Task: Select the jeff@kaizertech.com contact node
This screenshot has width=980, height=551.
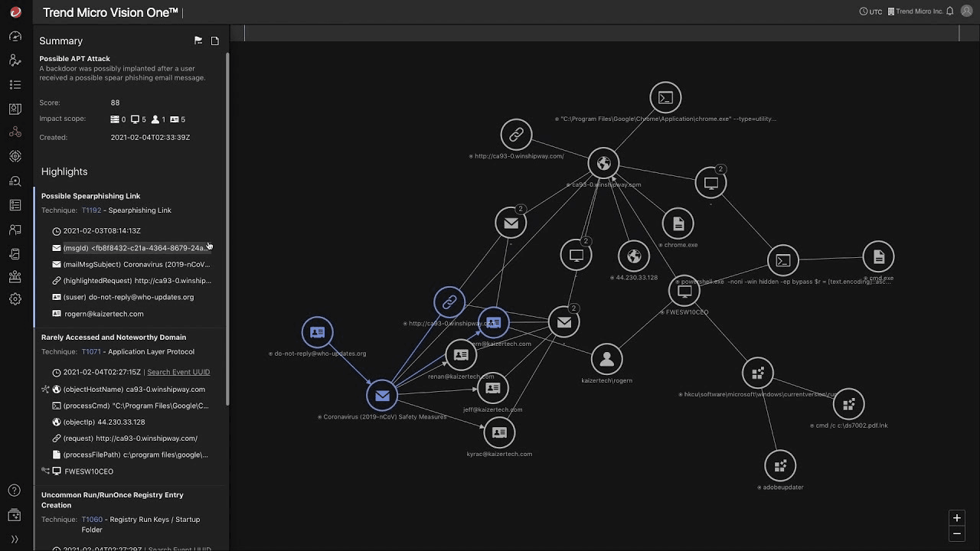Action: coord(492,388)
